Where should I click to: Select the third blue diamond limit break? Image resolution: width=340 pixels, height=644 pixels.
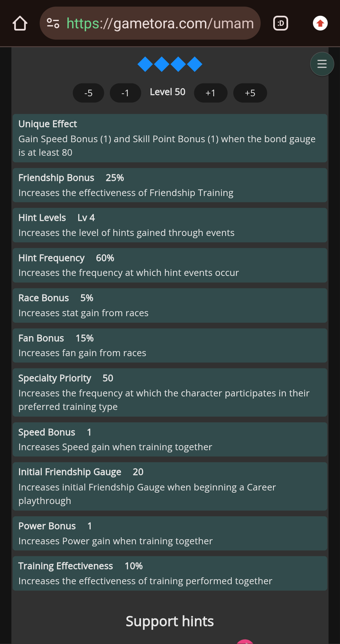pyautogui.click(x=178, y=64)
